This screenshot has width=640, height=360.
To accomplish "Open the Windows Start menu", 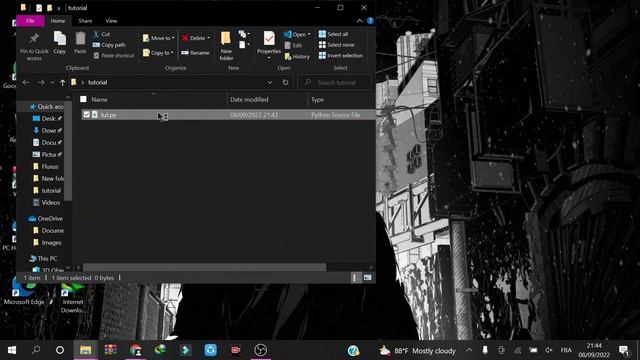I will point(12,350).
